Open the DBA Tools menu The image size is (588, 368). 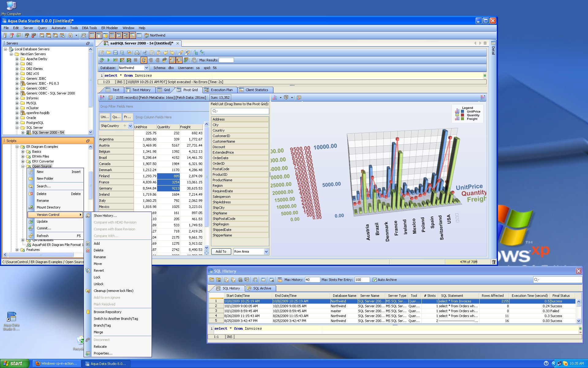[89, 28]
